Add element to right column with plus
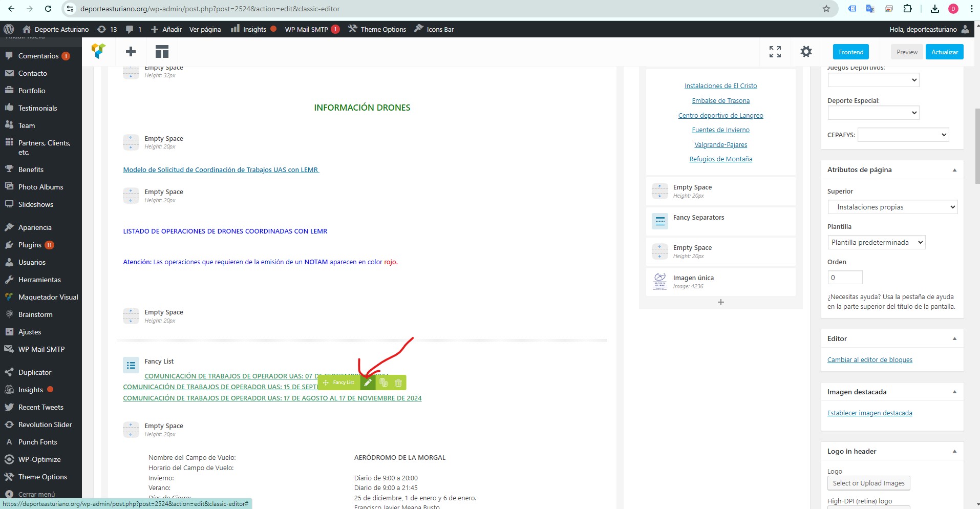This screenshot has height=509, width=980. click(x=721, y=302)
